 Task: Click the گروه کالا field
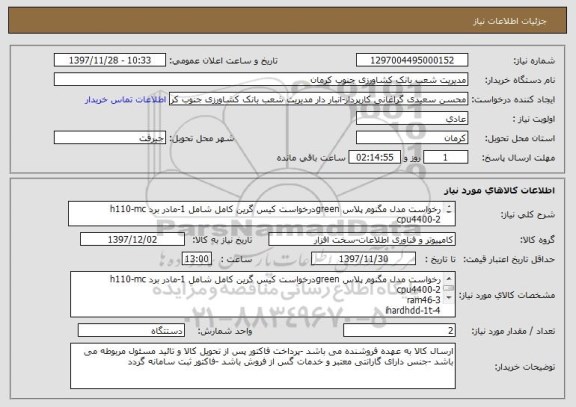tap(362, 240)
